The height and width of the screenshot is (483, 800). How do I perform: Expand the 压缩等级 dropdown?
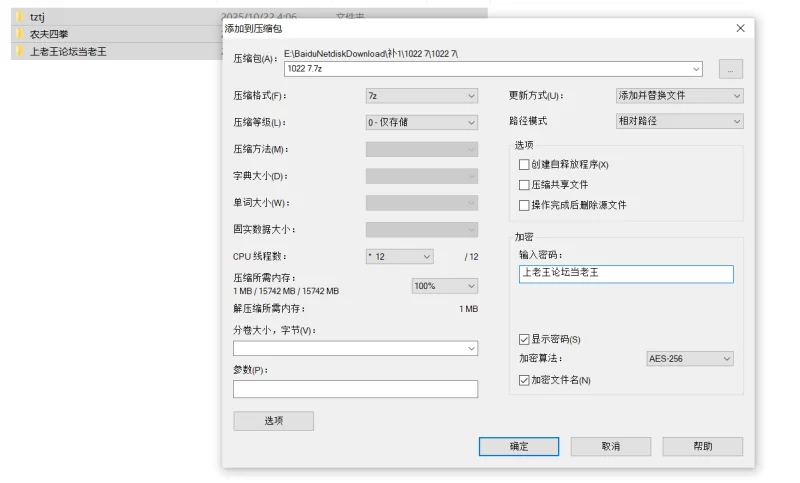(x=421, y=122)
